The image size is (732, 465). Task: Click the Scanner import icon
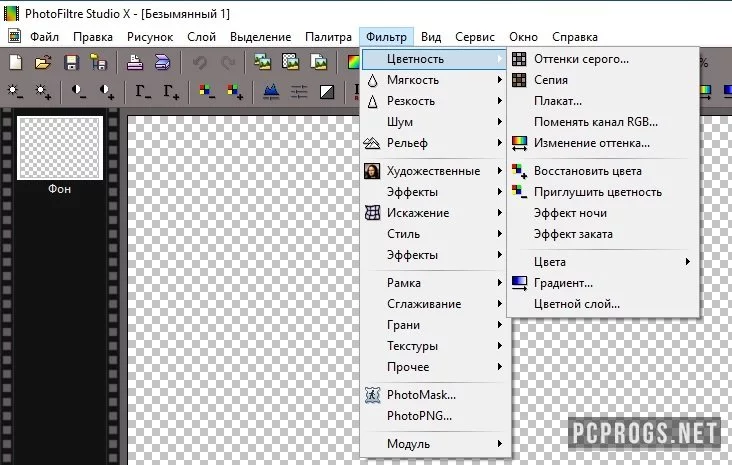(162, 62)
